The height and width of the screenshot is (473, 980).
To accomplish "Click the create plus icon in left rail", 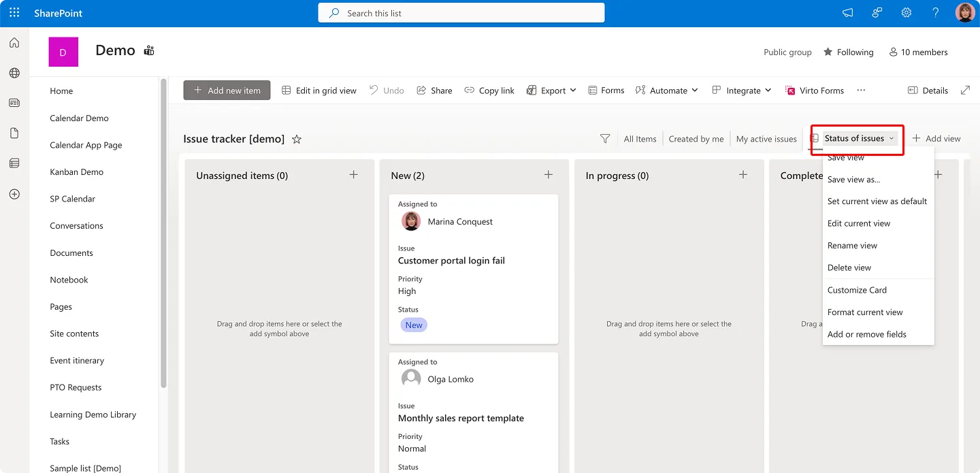I will (14, 194).
